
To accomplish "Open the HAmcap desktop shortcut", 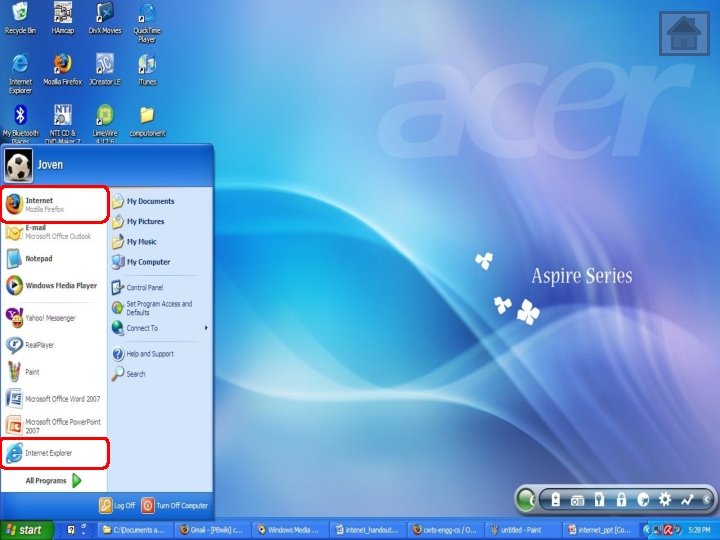I will pos(62,18).
